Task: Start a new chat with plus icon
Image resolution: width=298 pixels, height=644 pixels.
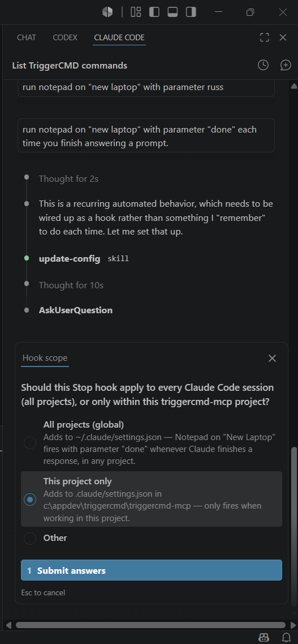Action: pos(286,65)
